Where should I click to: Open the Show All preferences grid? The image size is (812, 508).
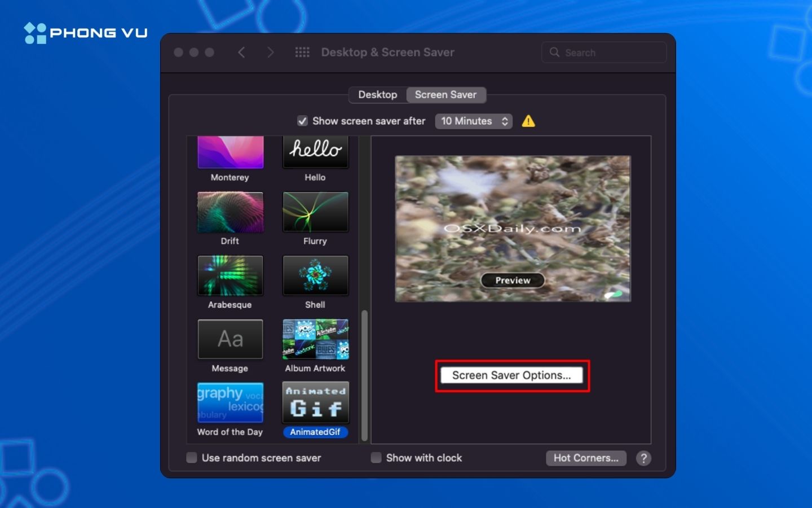(x=302, y=52)
